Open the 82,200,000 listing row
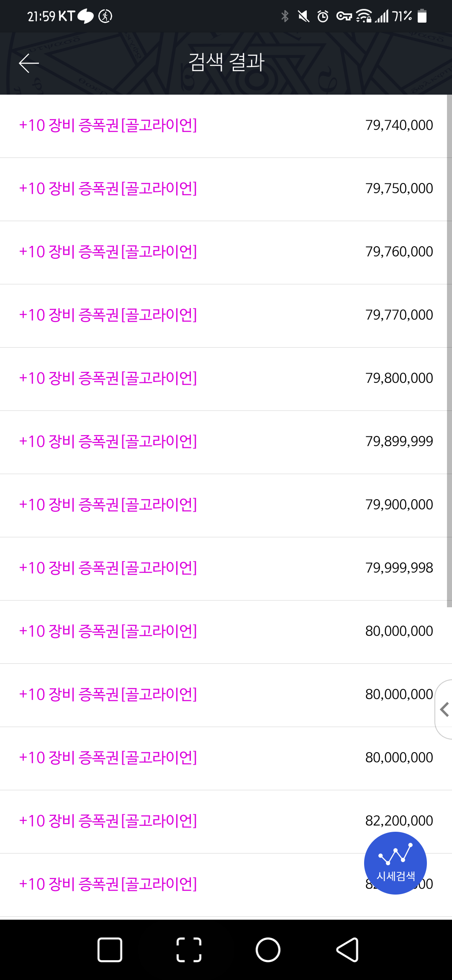 point(226,821)
